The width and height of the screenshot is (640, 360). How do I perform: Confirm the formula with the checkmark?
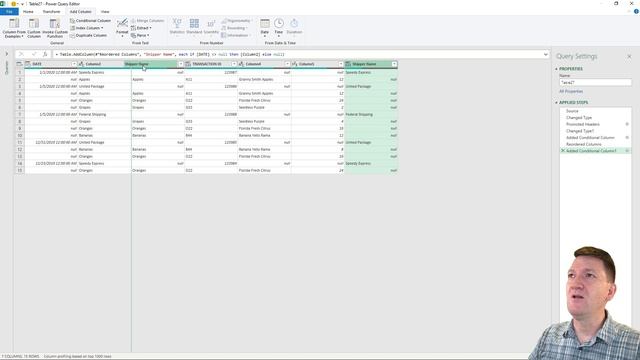(x=34, y=54)
